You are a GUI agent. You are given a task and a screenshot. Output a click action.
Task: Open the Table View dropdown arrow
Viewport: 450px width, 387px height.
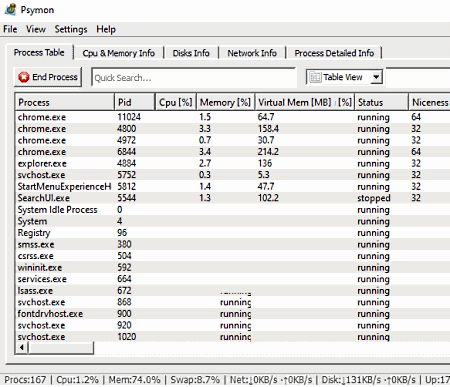click(376, 77)
